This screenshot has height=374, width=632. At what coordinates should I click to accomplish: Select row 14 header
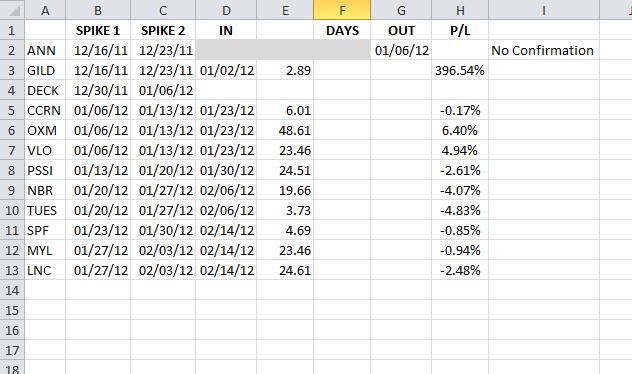click(12, 290)
